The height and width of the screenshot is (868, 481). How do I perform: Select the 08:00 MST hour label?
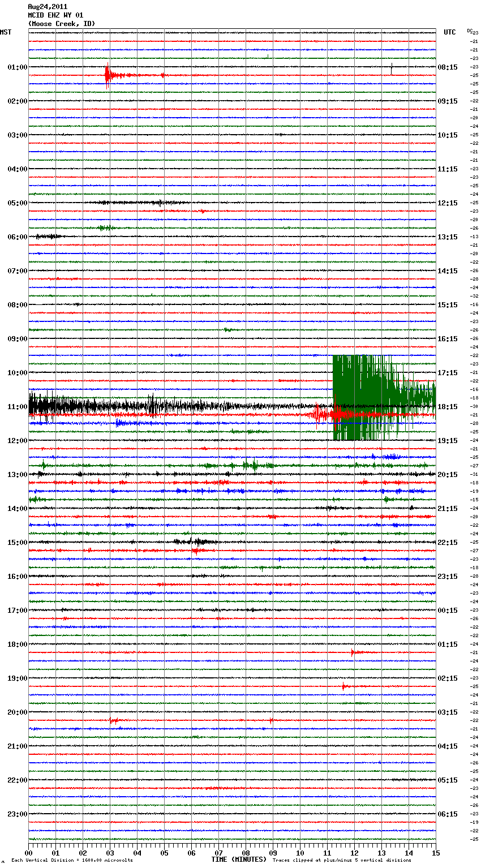[x=17, y=305]
